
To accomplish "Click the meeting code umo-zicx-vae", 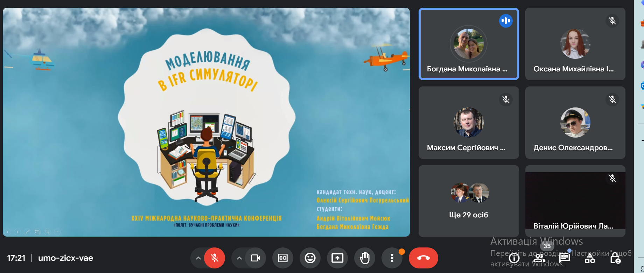I will click(65, 258).
